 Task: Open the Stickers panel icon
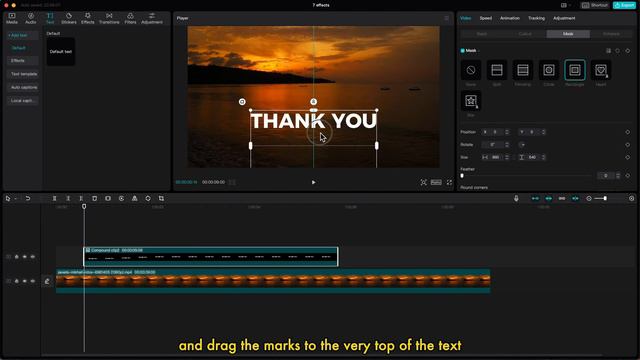tap(69, 18)
